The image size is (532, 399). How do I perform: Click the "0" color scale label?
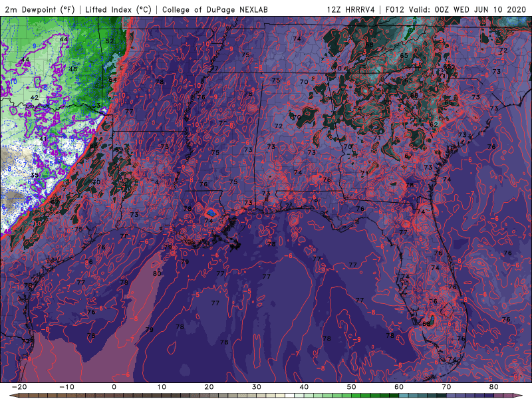point(114,387)
